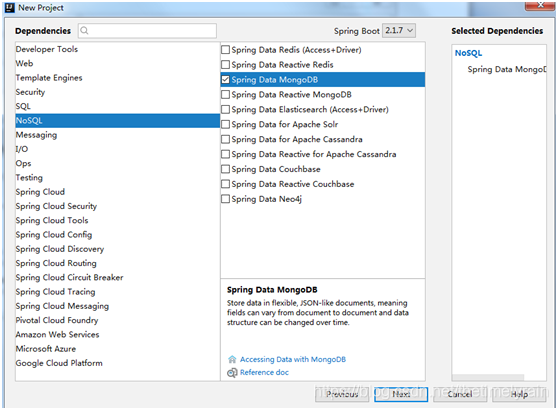Select Spring Cloud Config category
Image resolution: width=558 pixels, height=410 pixels.
coord(117,235)
